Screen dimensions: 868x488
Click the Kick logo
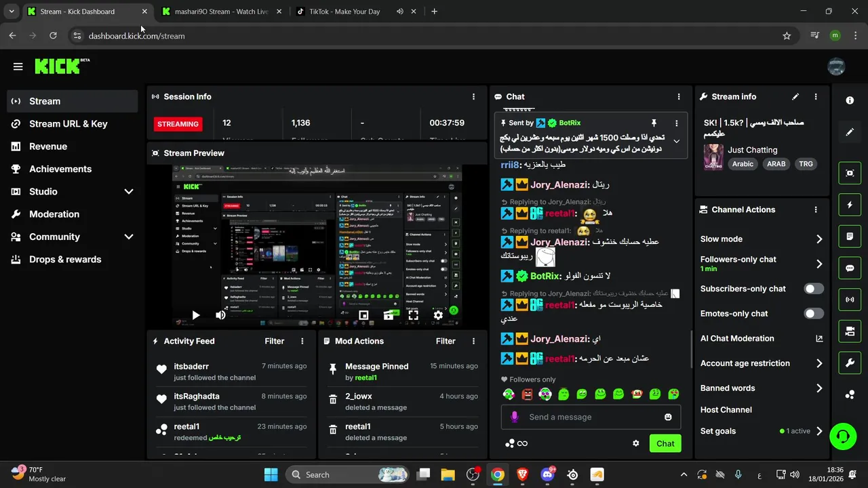(x=62, y=66)
